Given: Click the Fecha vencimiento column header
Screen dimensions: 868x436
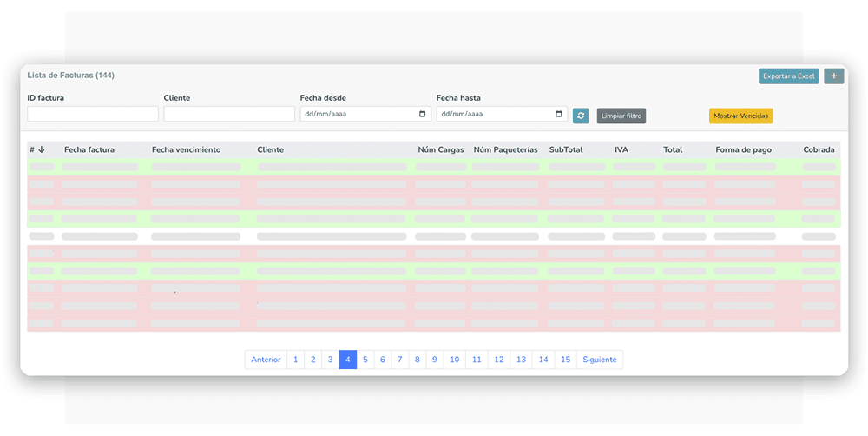Looking at the screenshot, I should [x=186, y=149].
